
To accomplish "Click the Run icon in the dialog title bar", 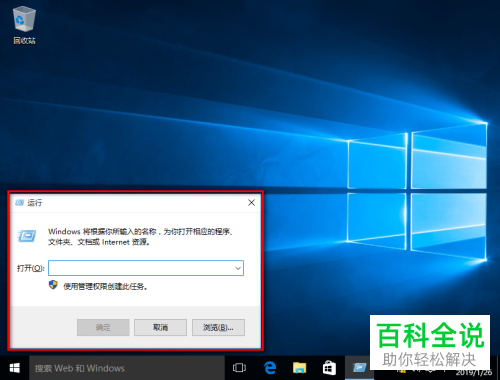I will [20, 202].
